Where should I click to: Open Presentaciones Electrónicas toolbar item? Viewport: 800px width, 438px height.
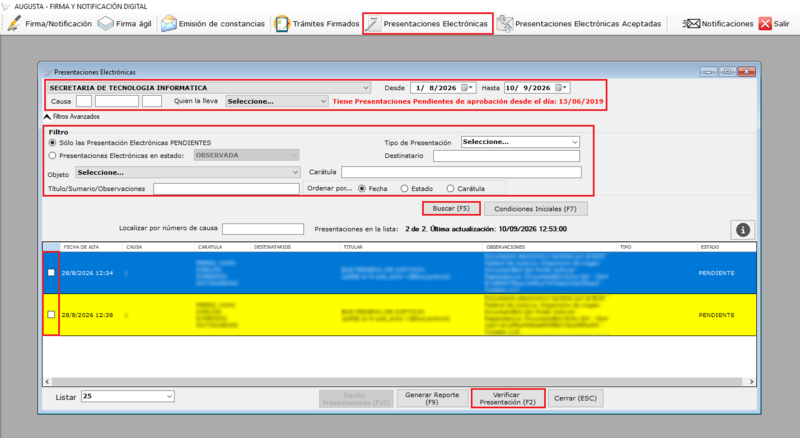click(428, 23)
